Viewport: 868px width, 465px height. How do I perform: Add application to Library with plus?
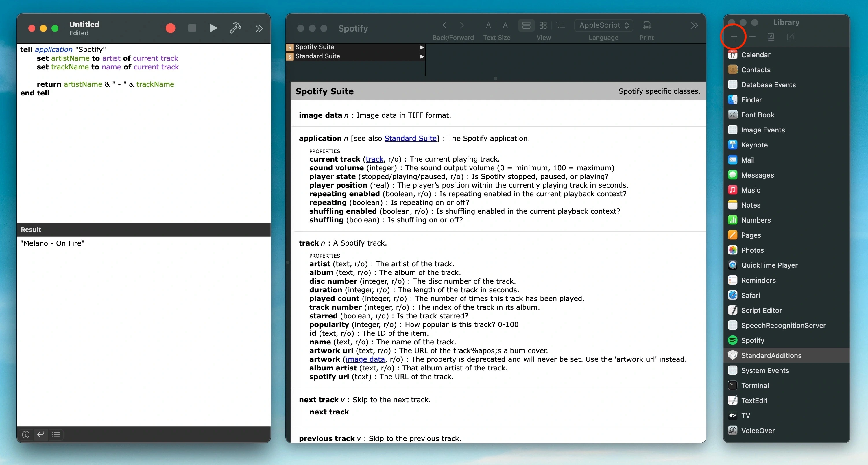[x=734, y=37]
